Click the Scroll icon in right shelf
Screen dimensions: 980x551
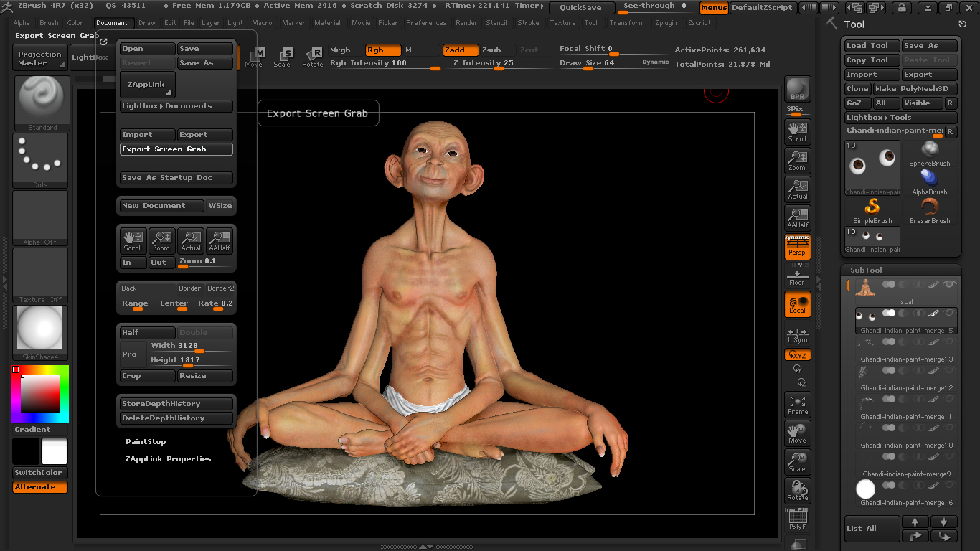pos(798,131)
